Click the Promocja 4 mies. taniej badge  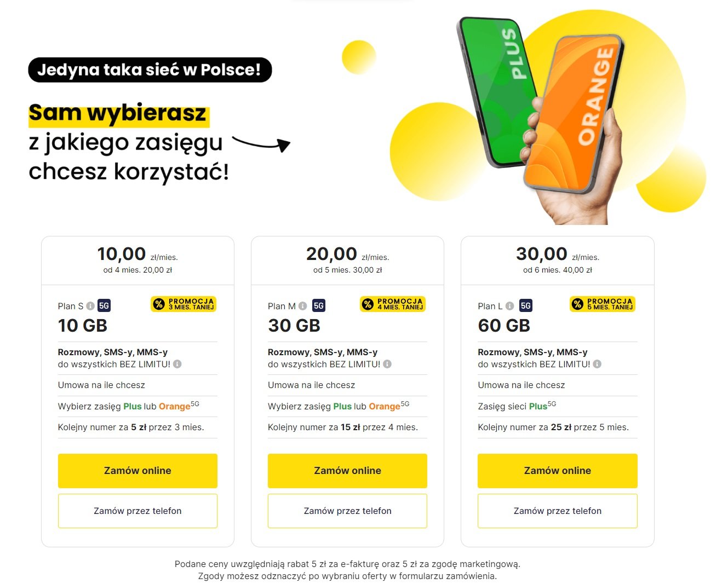click(393, 304)
